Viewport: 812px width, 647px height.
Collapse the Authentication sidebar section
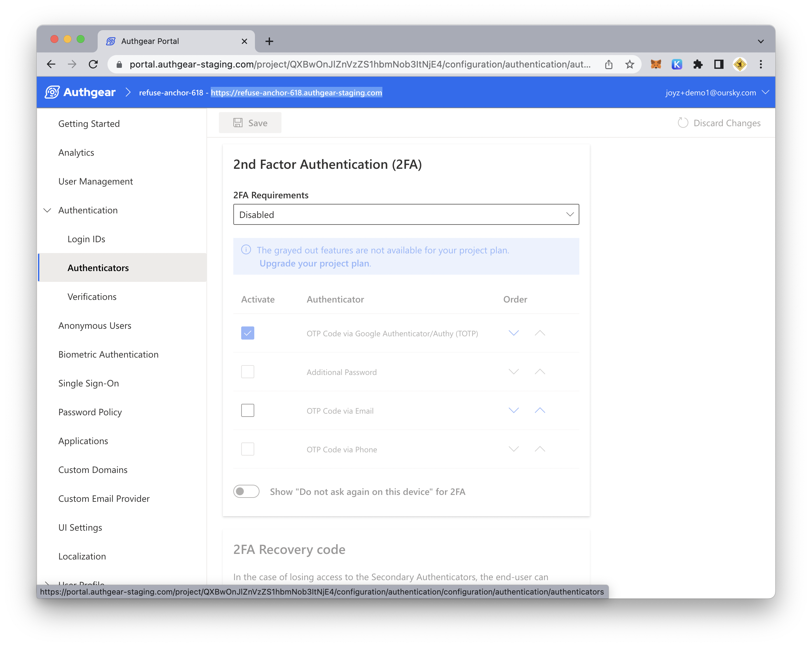48,210
